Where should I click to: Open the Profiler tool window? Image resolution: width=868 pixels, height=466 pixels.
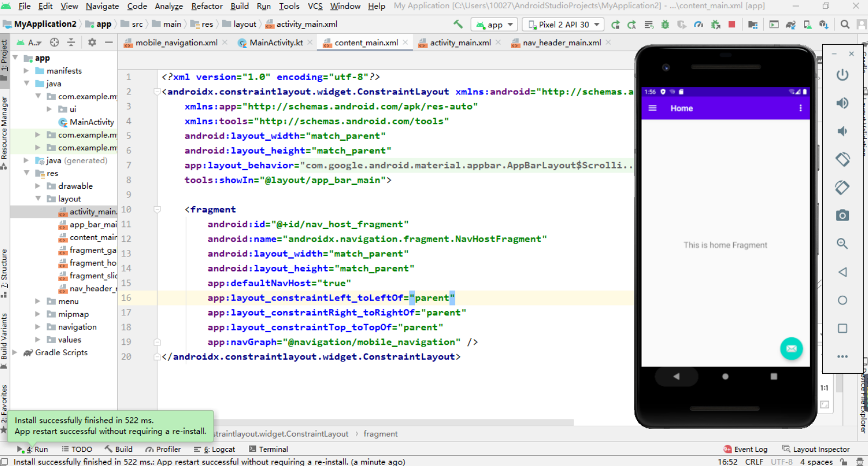pyautogui.click(x=163, y=449)
